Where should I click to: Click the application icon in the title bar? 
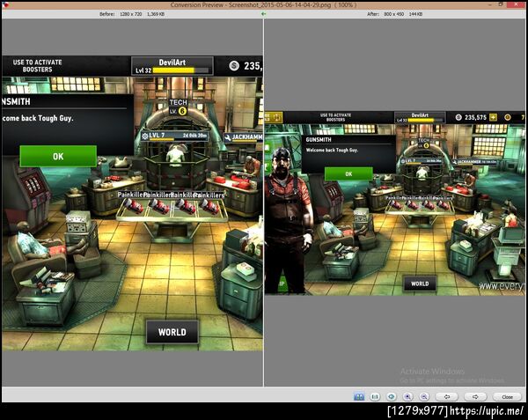click(x=5, y=4)
